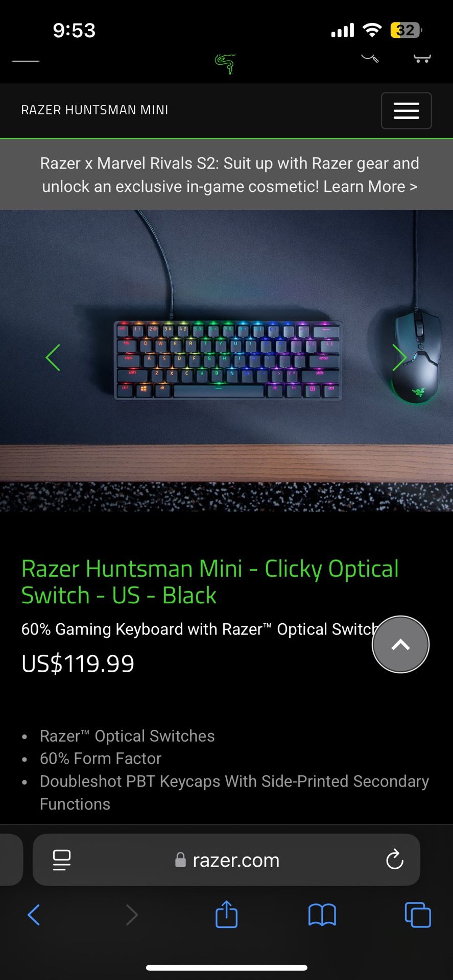Tap the search magnifier icon
453x980 pixels.
pos(370,58)
